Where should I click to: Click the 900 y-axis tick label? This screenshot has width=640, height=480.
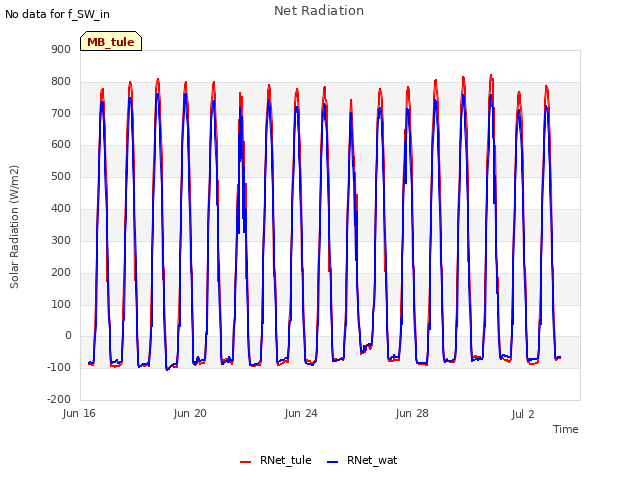[61, 49]
